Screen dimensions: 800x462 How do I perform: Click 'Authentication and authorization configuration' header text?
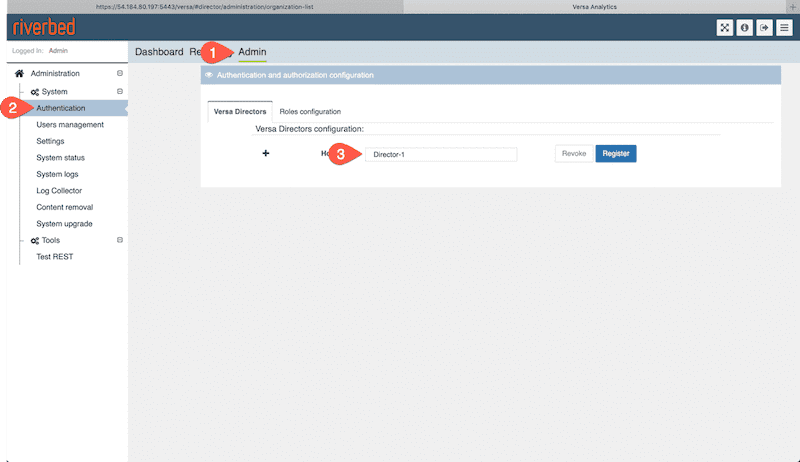(x=295, y=75)
